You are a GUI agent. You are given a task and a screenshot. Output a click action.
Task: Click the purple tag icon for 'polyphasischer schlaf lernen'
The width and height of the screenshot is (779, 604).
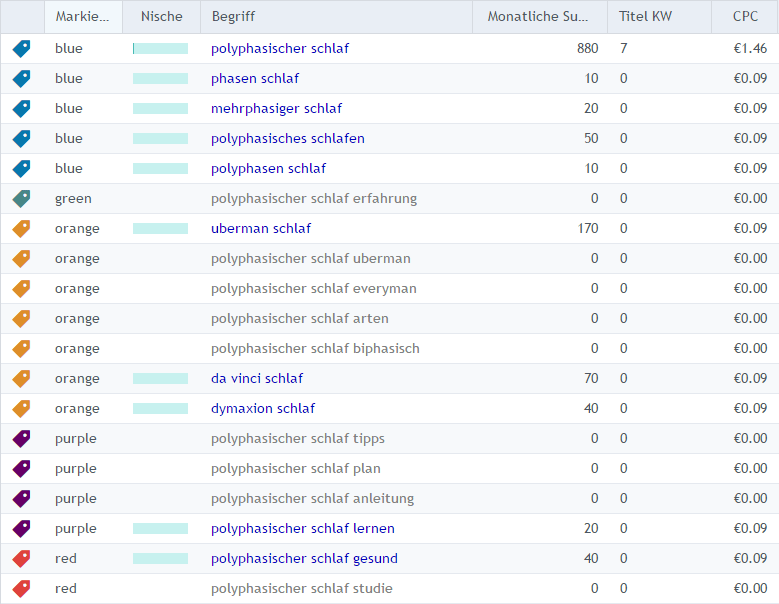pos(21,529)
